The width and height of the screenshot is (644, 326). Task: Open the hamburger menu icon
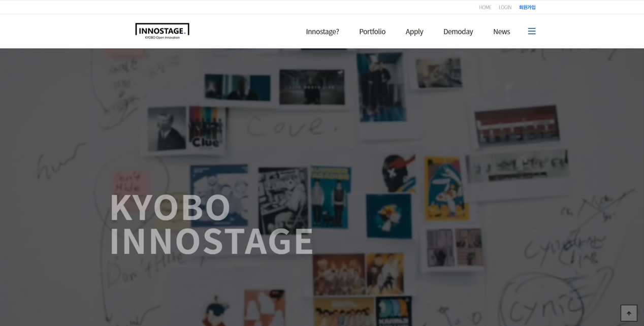pyautogui.click(x=532, y=31)
